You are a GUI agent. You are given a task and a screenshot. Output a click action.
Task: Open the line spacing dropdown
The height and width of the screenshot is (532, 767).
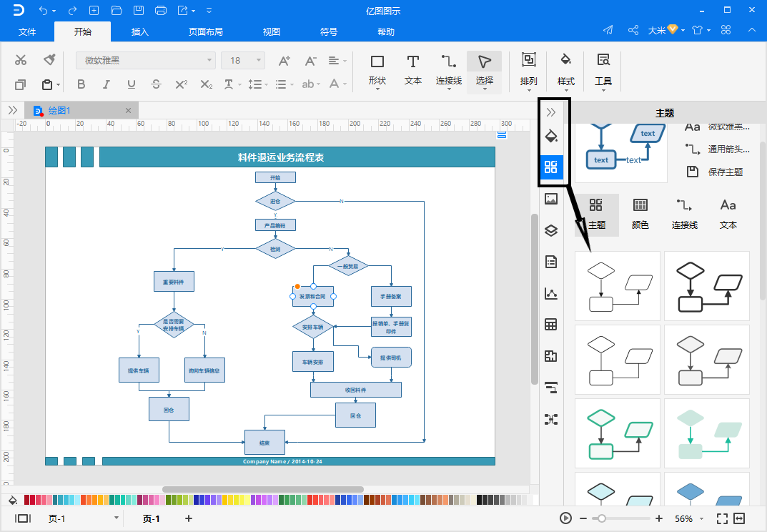(258, 84)
